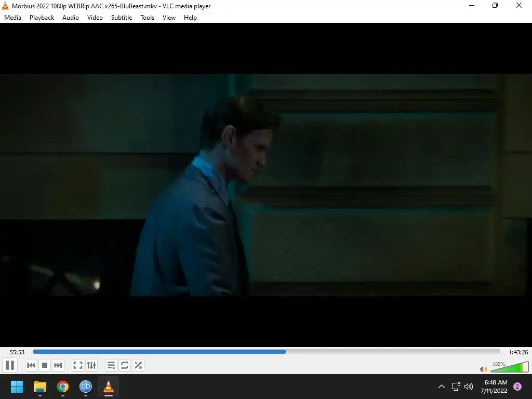This screenshot has width=532, height=399.
Task: Click total duration 1:43:26 label
Action: 518,352
